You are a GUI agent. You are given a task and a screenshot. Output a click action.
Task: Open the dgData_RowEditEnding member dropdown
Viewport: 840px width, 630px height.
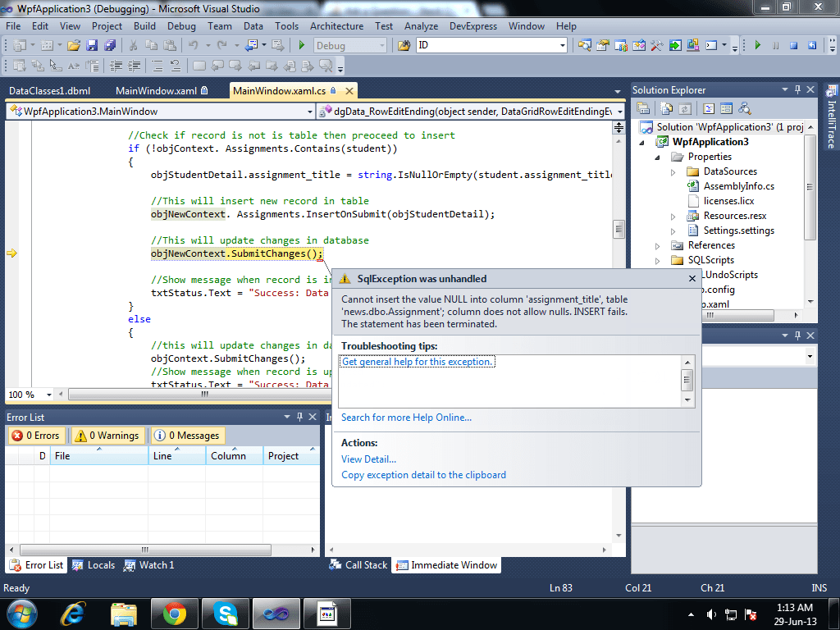pos(620,112)
